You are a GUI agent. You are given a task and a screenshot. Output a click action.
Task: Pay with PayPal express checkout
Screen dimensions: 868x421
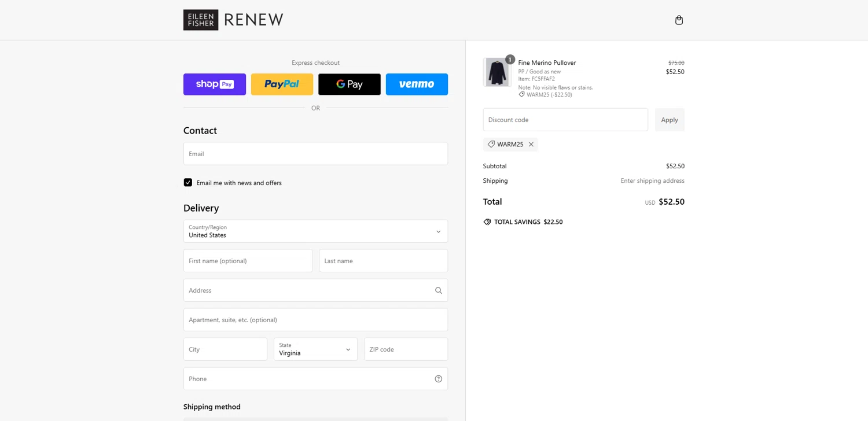(282, 84)
